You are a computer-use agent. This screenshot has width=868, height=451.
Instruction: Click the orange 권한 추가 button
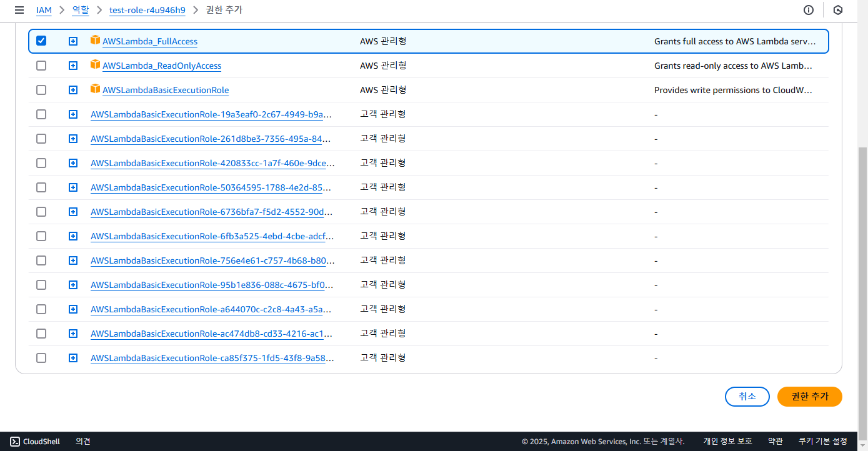[x=810, y=397]
